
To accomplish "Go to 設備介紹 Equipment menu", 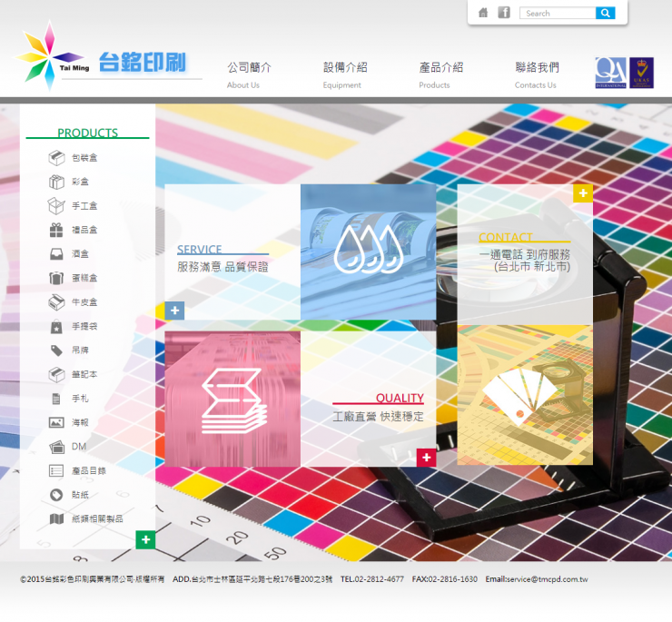I will tap(345, 74).
